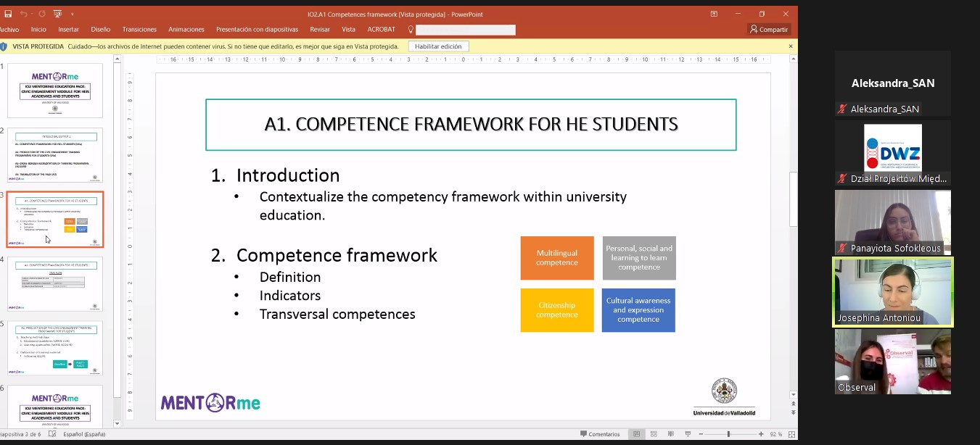Click 'Transversal competences' bullet text
Viewport: 980px width, 445px height.
click(x=337, y=315)
